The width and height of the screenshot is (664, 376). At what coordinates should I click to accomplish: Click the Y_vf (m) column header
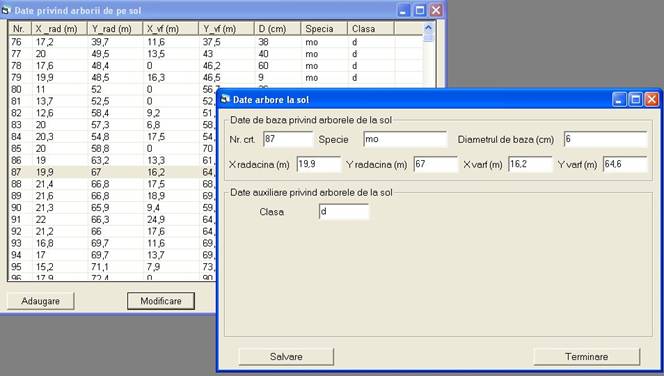[226, 29]
